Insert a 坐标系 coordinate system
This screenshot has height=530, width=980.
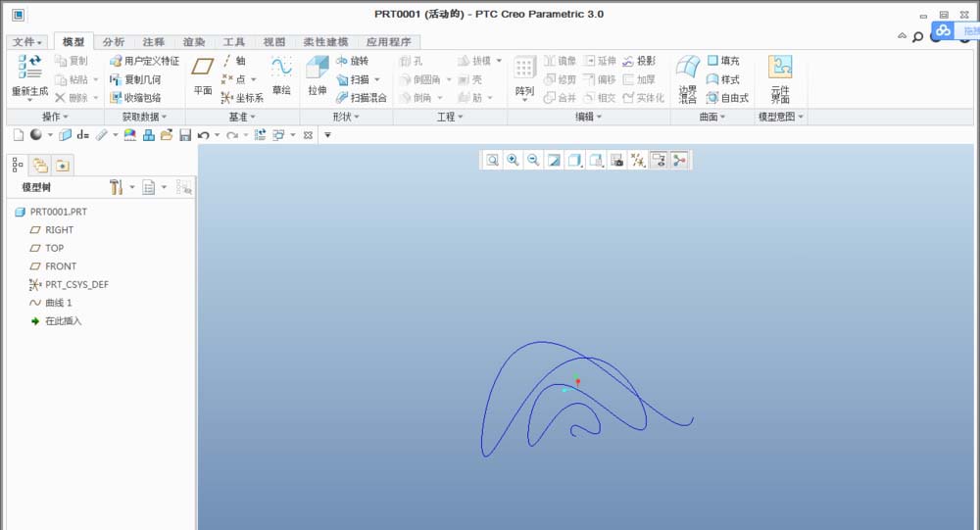(242, 98)
